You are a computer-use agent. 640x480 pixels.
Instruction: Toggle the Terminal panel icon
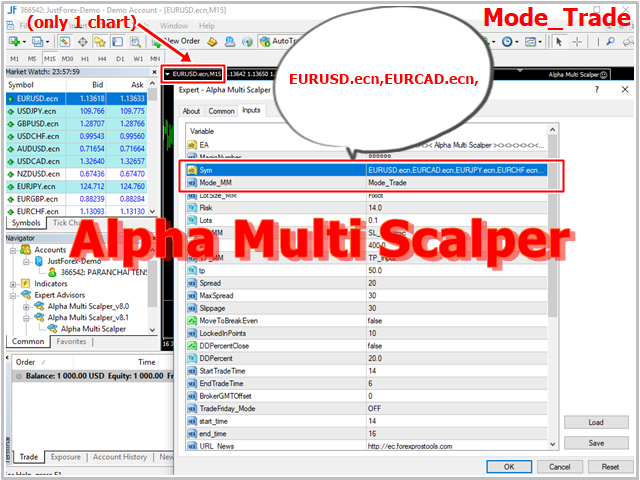coord(118,41)
